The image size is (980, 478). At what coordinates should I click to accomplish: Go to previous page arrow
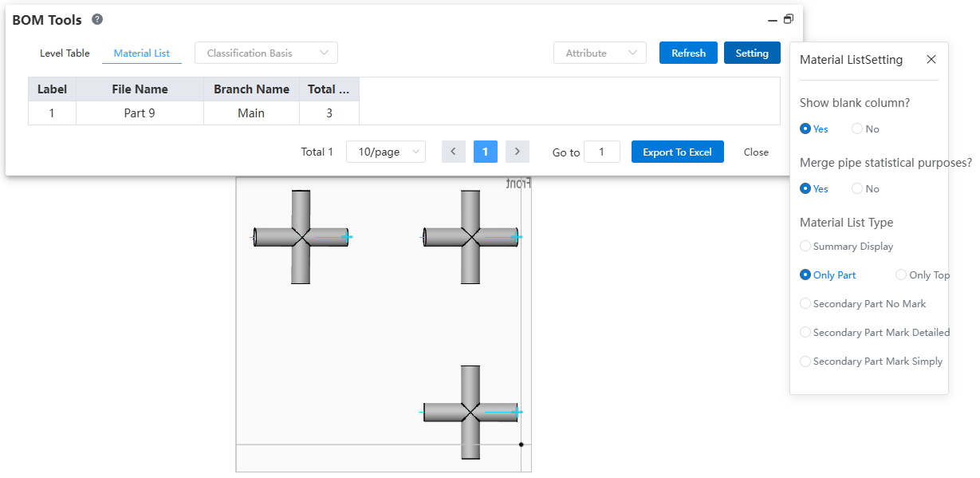click(453, 152)
